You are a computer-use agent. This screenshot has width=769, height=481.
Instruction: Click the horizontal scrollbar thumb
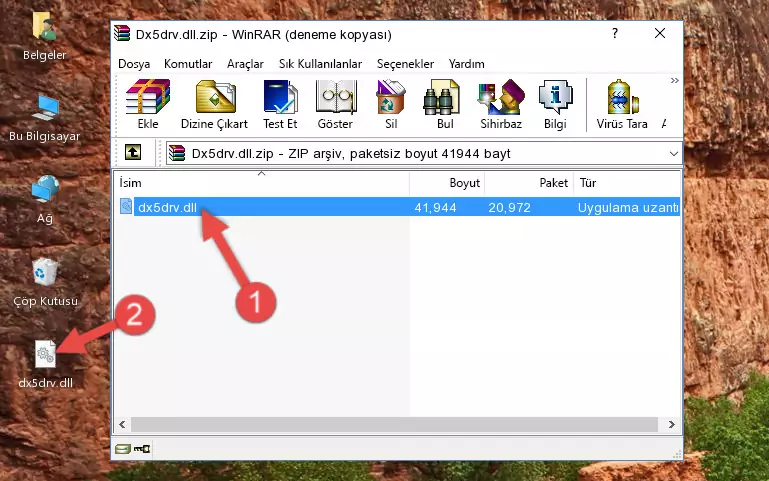coord(394,424)
